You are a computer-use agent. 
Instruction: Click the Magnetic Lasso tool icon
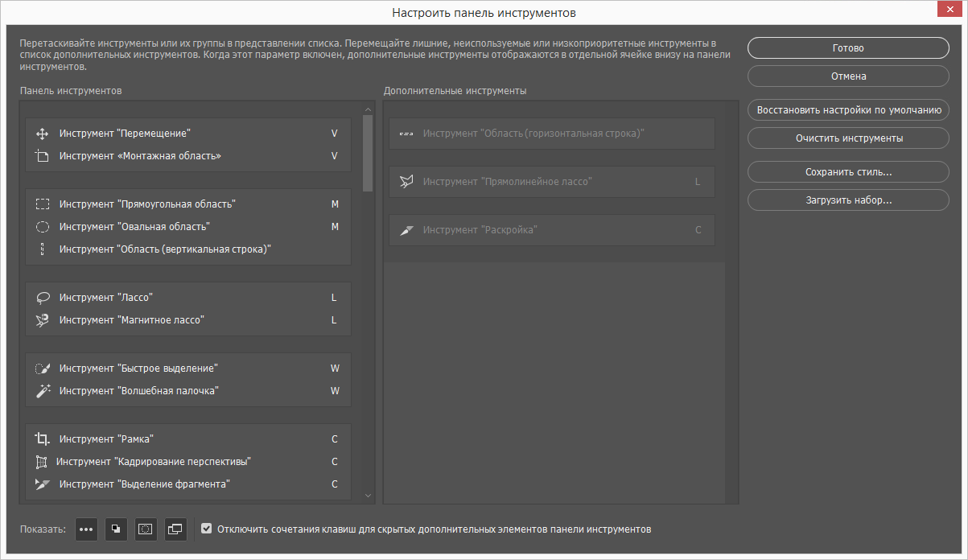point(43,320)
